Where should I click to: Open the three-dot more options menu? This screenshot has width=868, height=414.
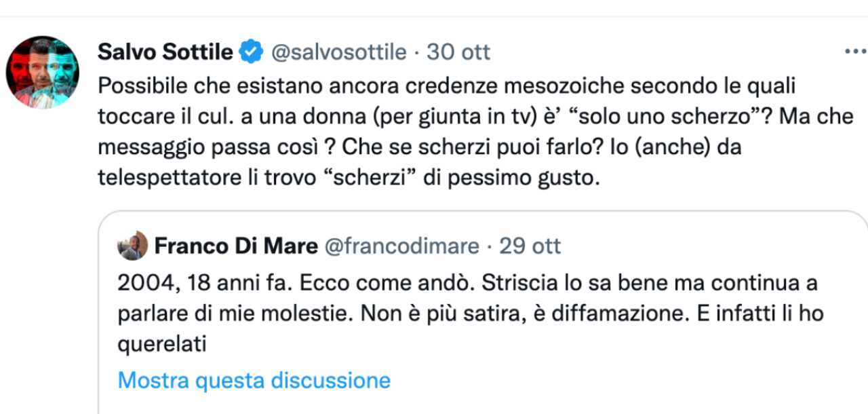pos(854,52)
